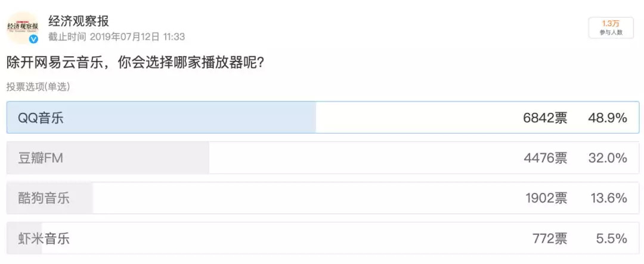Open the 经济观察报 account name
The height and width of the screenshot is (264, 644).
click(79, 22)
